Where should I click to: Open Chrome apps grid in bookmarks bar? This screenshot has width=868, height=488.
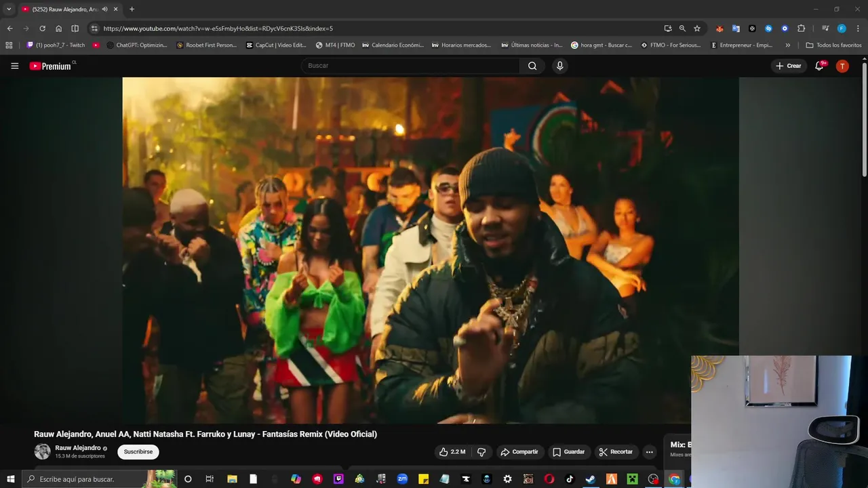[9, 45]
